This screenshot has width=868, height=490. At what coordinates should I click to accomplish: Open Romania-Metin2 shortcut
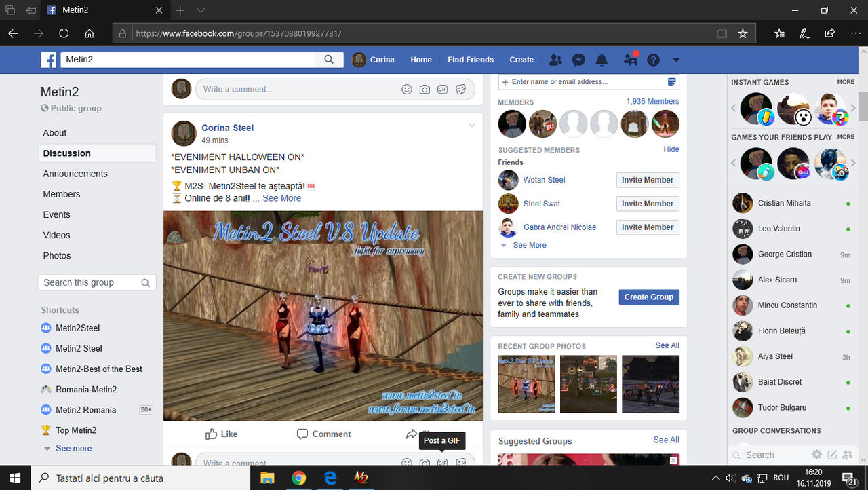coord(86,389)
